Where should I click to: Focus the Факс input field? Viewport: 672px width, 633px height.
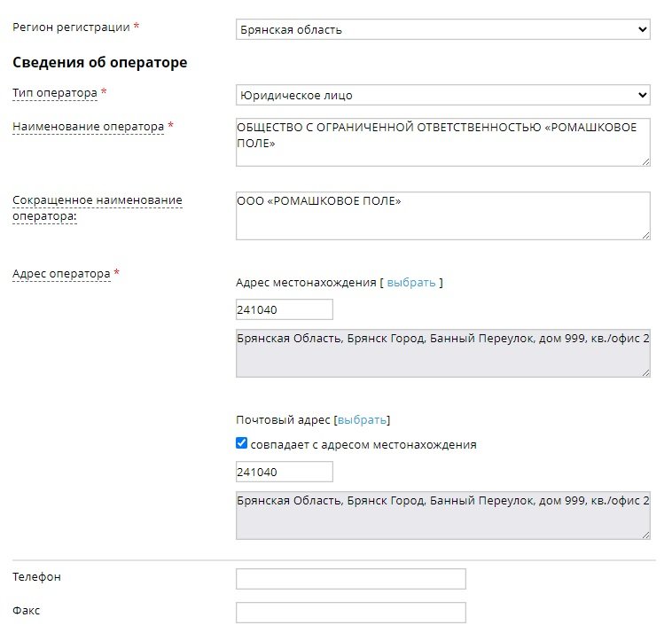[350, 613]
